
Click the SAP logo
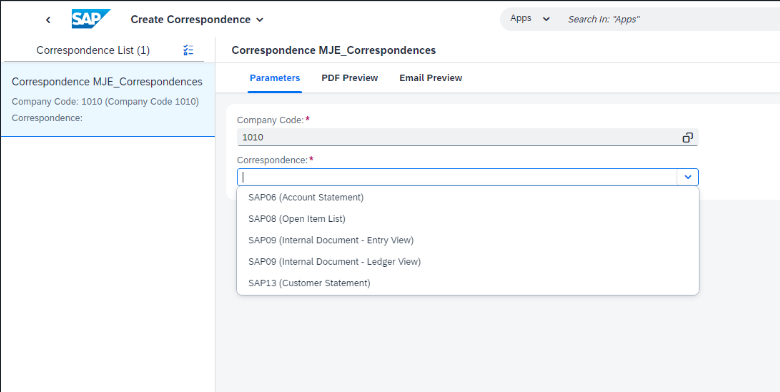(91, 19)
